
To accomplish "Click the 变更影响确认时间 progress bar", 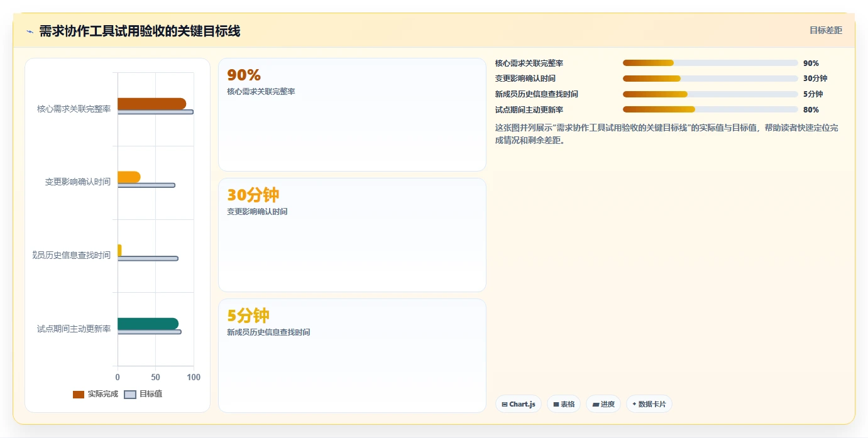I will tap(710, 79).
